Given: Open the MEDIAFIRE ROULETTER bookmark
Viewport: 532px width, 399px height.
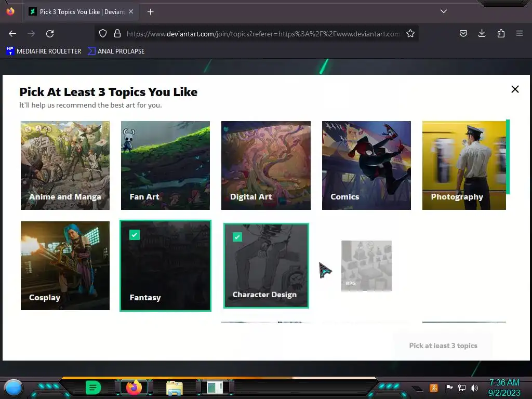Looking at the screenshot, I should pyautogui.click(x=44, y=51).
